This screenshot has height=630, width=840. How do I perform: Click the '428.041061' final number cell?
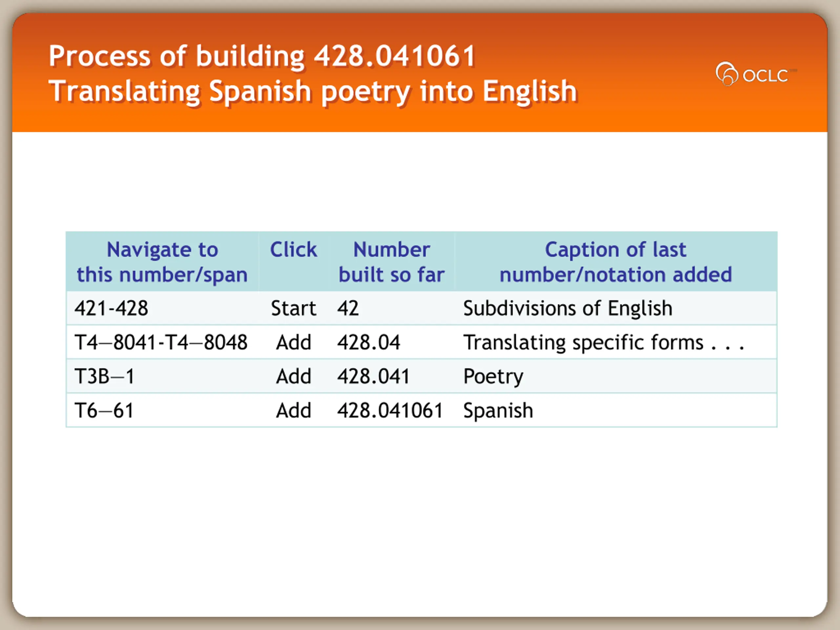(390, 410)
